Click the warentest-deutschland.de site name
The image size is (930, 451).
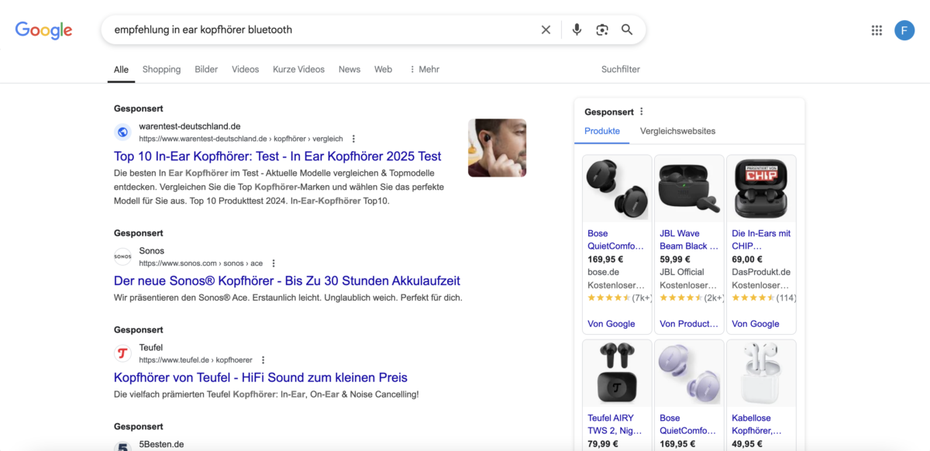[190, 126]
